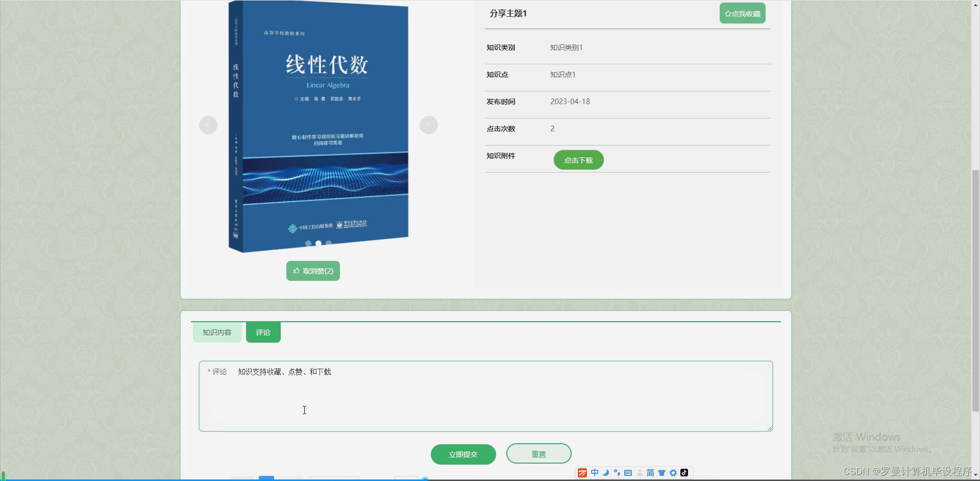Screen dimensions: 980x481
Task: Click the 中 Chinese input icon
Action: pyautogui.click(x=594, y=473)
